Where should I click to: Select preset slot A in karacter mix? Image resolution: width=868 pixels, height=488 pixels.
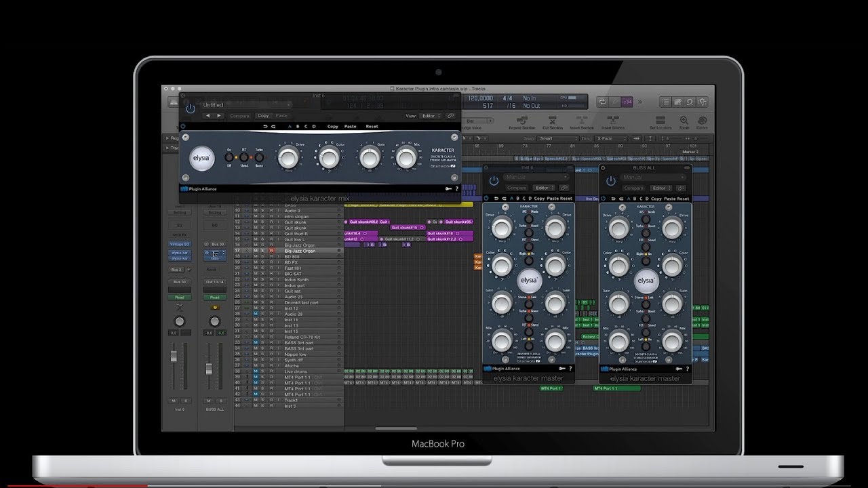[290, 126]
